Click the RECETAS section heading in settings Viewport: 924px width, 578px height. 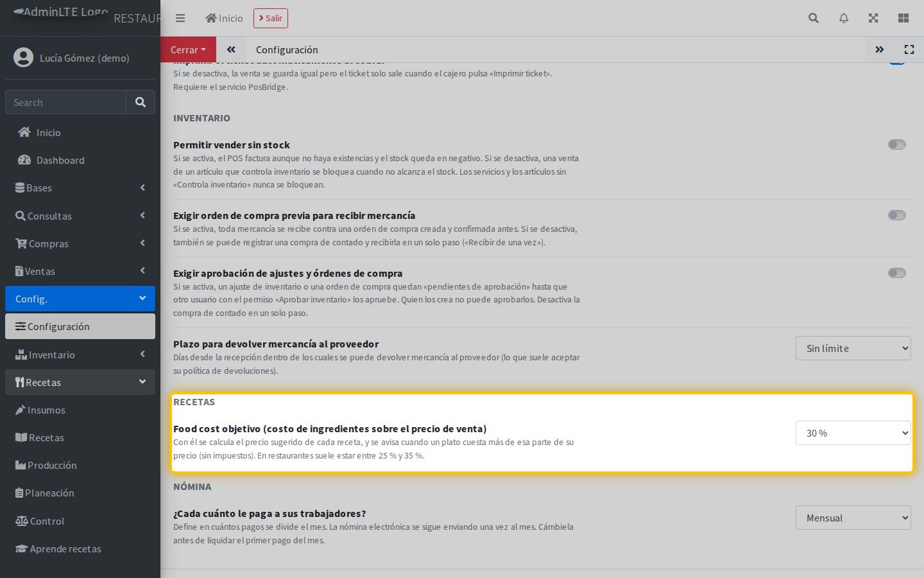click(x=194, y=402)
